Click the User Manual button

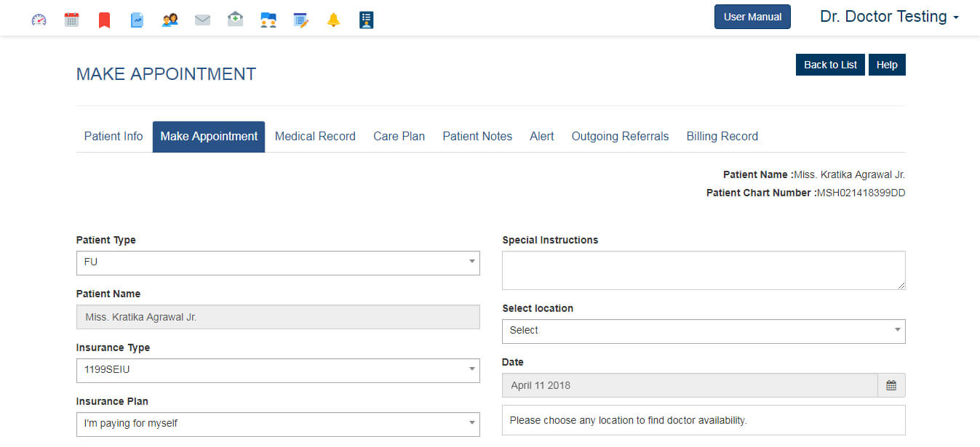coord(752,16)
